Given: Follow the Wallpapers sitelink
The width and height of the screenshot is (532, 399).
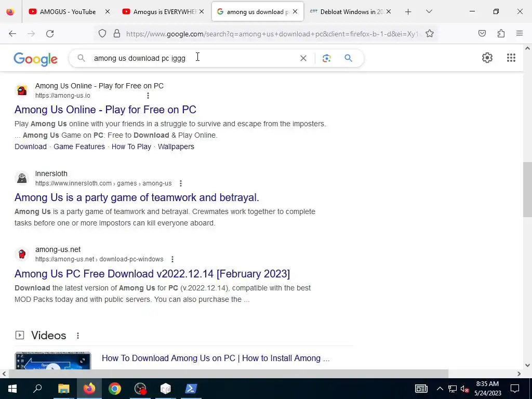Looking at the screenshot, I should pyautogui.click(x=176, y=147).
